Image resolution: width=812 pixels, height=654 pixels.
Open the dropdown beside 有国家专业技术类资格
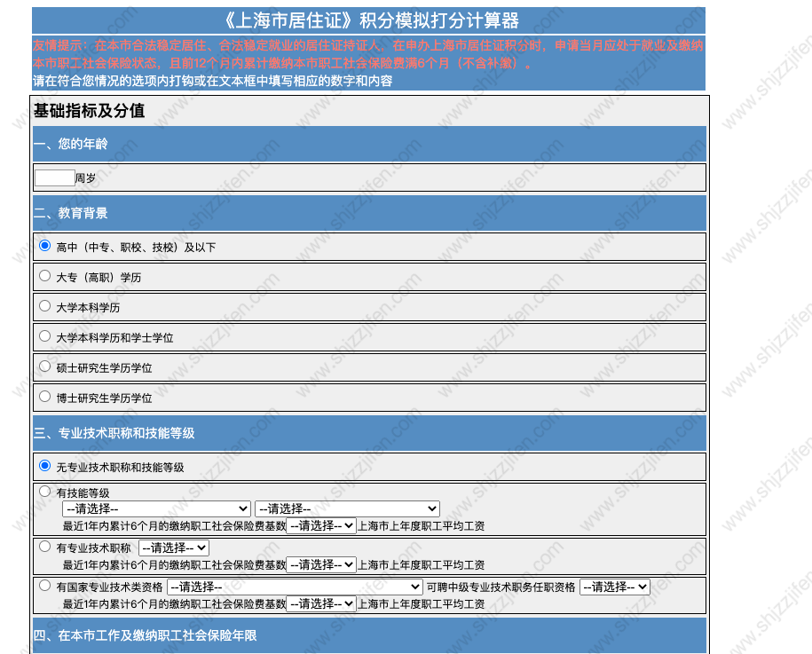pos(295,587)
